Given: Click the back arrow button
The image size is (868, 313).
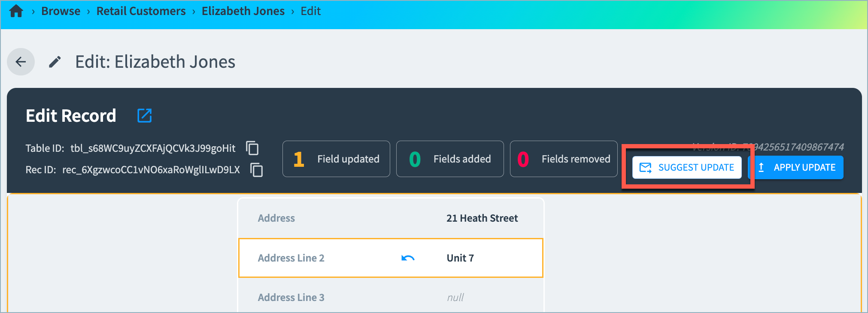Looking at the screenshot, I should pos(21,62).
